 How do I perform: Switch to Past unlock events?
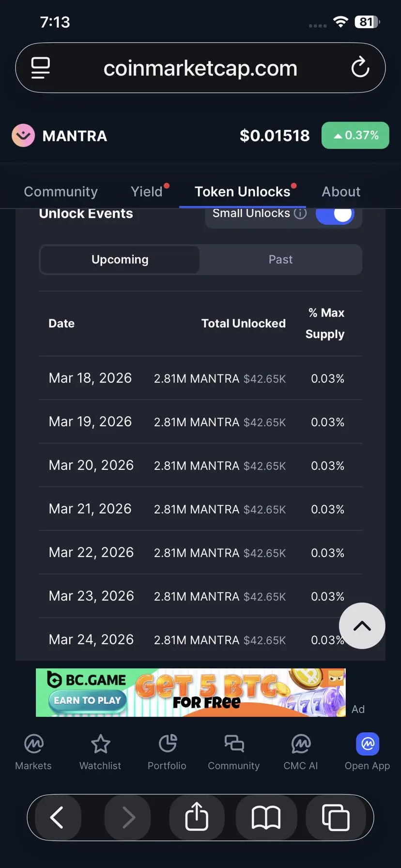[280, 260]
